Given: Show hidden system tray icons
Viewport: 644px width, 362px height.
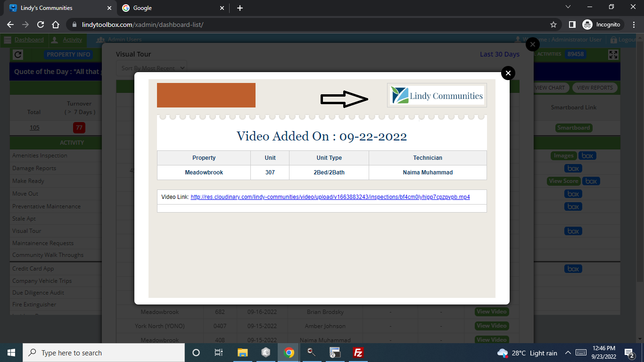Looking at the screenshot, I should 568,353.
